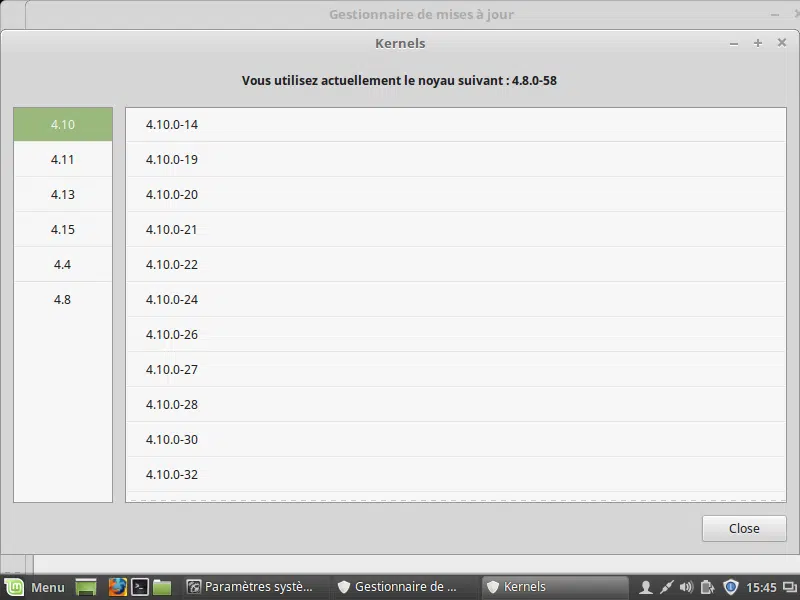
Task: Click the Close button in Kernels dialog
Action: 744,529
